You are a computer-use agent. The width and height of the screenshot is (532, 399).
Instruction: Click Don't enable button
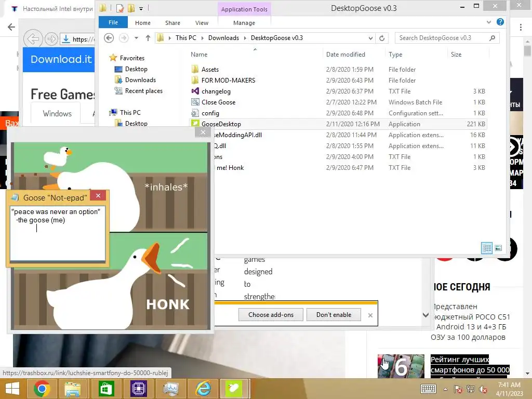pyautogui.click(x=334, y=314)
